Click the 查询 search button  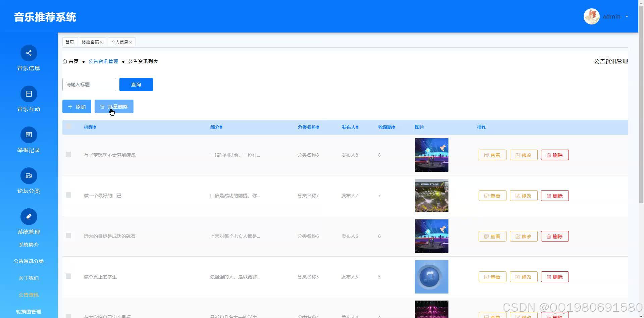point(136,85)
